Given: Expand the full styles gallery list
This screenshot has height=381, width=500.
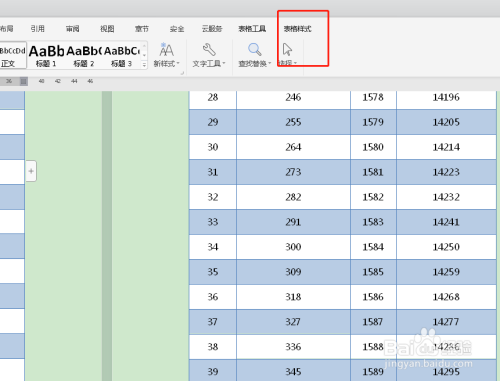Looking at the screenshot, I should [144, 65].
